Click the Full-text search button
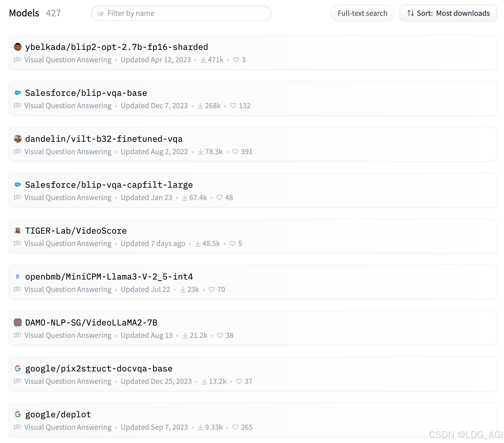Viewport: 504px width, 443px height. 362,13
